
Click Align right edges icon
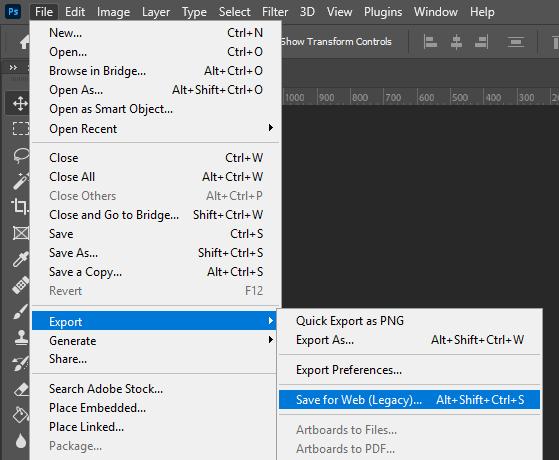(x=481, y=42)
